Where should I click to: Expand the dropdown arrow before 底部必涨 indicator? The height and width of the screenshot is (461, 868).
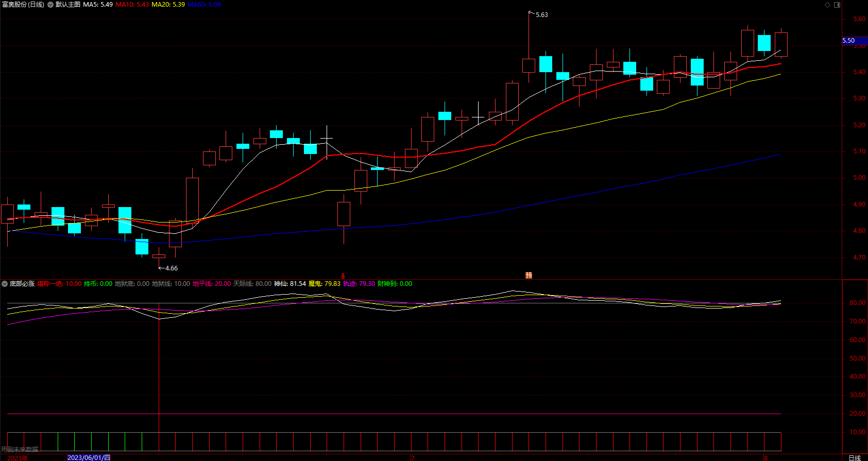(x=5, y=284)
